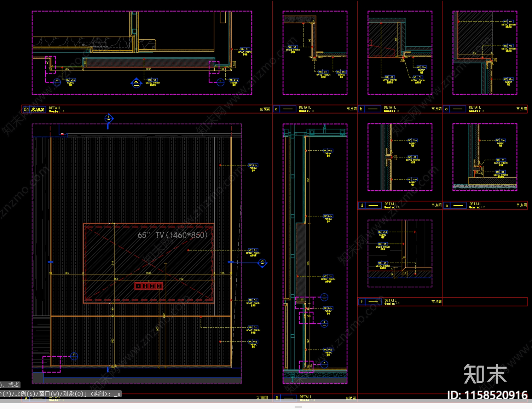
Task: Select the 'b' box in detail b title
Action: coord(361,109)
